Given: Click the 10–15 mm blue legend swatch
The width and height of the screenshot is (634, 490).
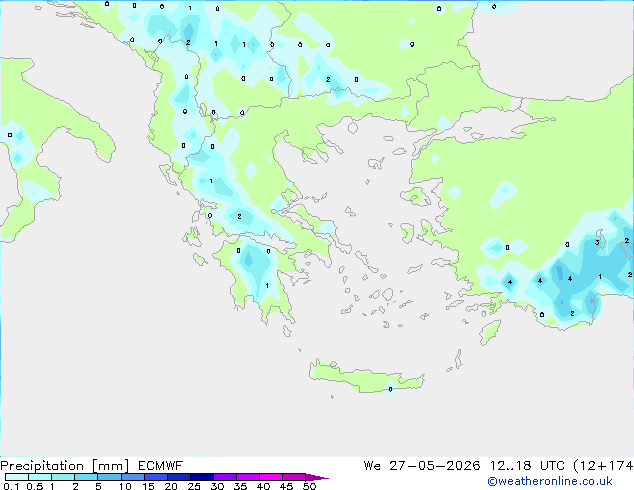Looking at the screenshot, I should [x=133, y=477].
